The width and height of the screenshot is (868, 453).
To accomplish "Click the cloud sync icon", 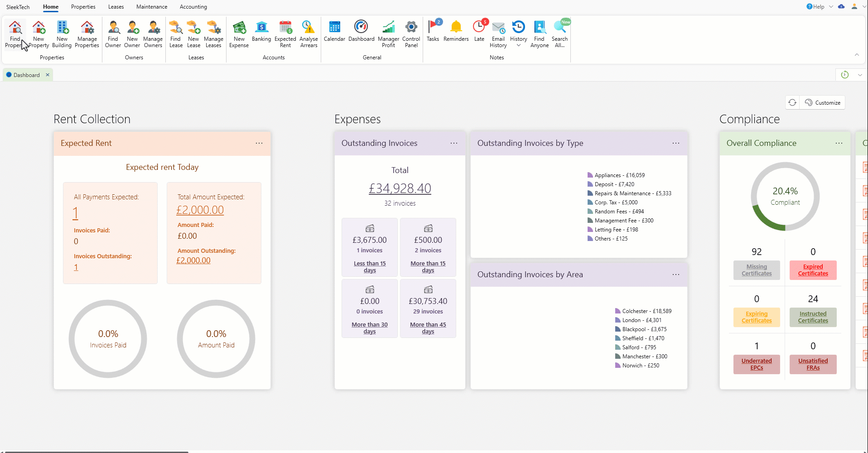I will 841,6.
